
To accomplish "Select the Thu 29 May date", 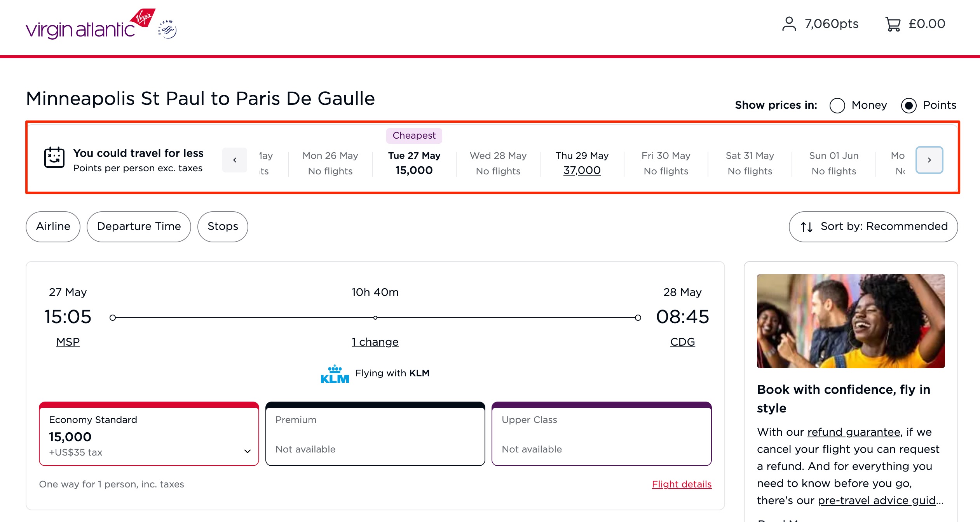I will click(x=582, y=163).
